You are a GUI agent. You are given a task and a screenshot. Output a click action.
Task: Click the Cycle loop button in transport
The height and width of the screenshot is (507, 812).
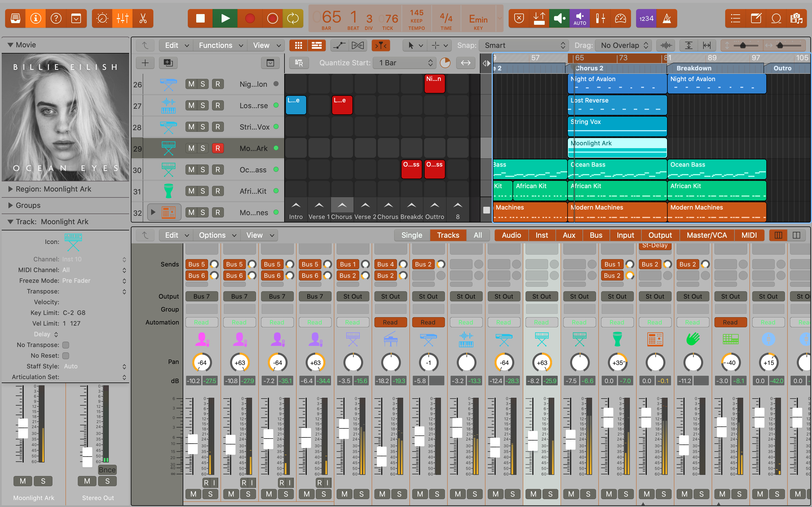click(x=293, y=18)
